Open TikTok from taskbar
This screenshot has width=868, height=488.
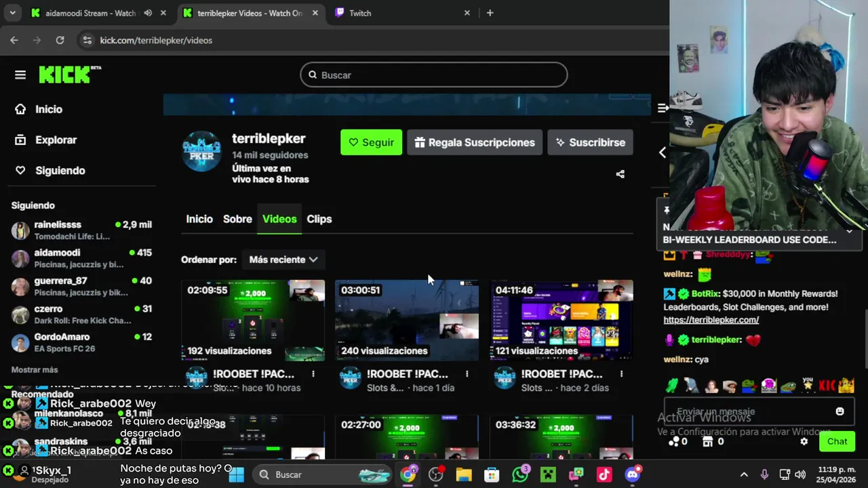click(604, 474)
